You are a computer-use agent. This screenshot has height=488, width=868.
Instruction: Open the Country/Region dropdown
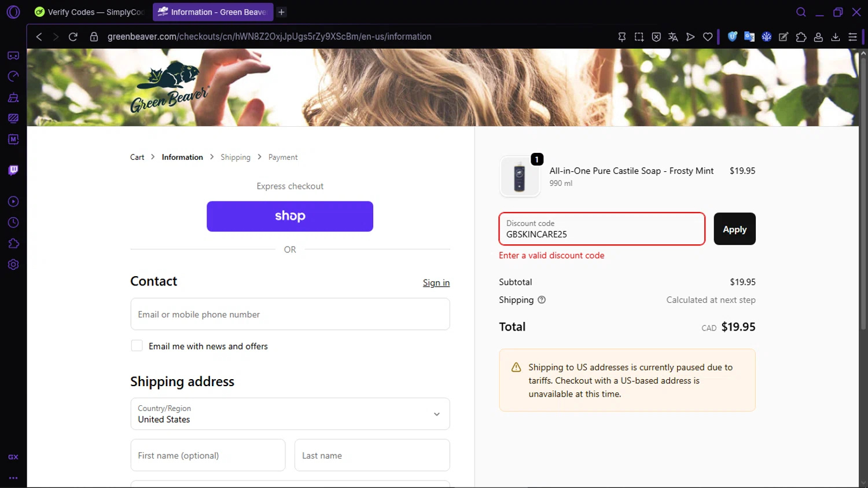coord(290,414)
